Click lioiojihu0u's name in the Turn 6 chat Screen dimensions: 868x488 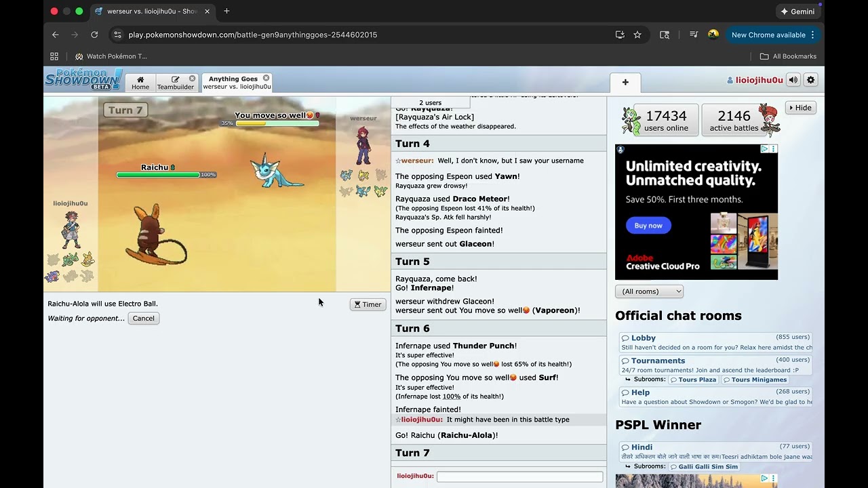[422, 420]
